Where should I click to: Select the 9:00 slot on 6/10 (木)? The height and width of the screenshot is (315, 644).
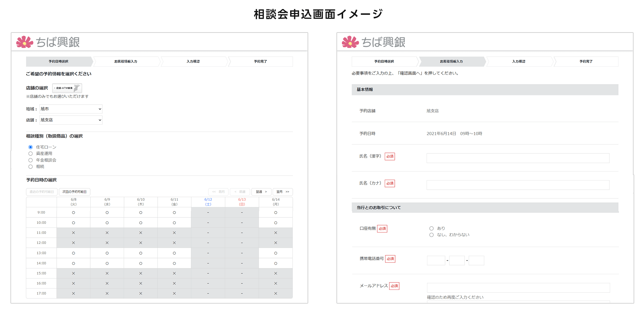141,212
